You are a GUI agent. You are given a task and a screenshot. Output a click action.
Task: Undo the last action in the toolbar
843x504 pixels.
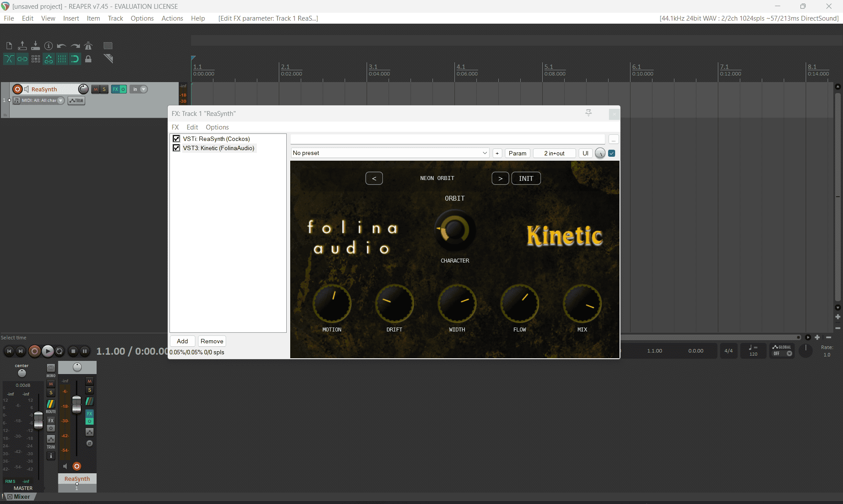point(61,46)
